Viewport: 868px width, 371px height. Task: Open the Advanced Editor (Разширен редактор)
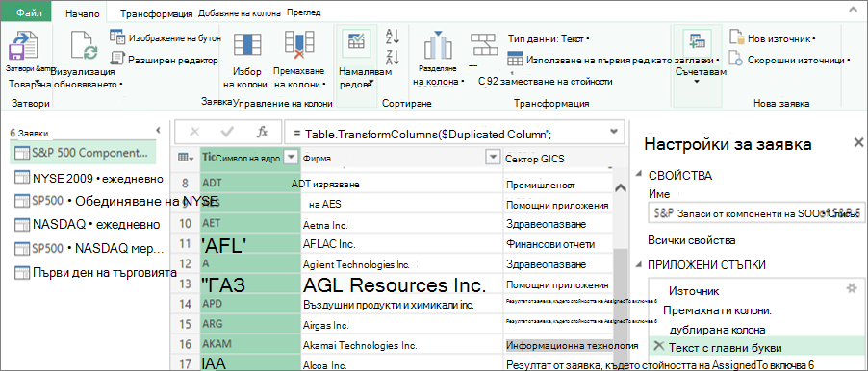165,60
